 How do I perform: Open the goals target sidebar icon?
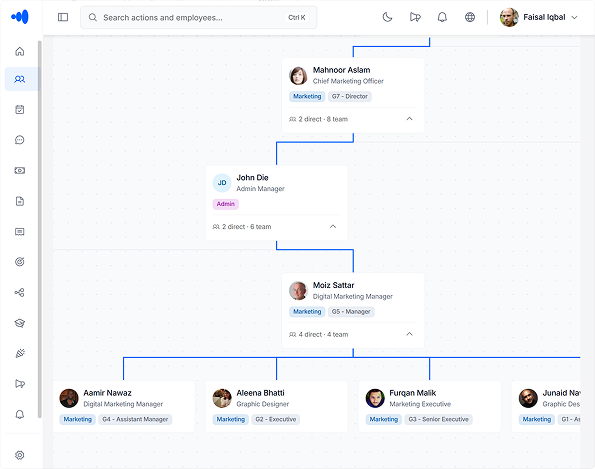pos(20,262)
